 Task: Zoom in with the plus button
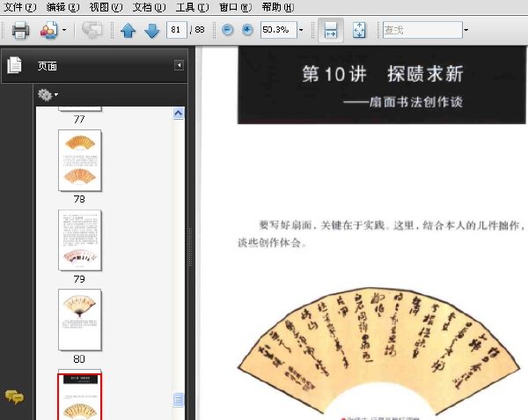(247, 30)
